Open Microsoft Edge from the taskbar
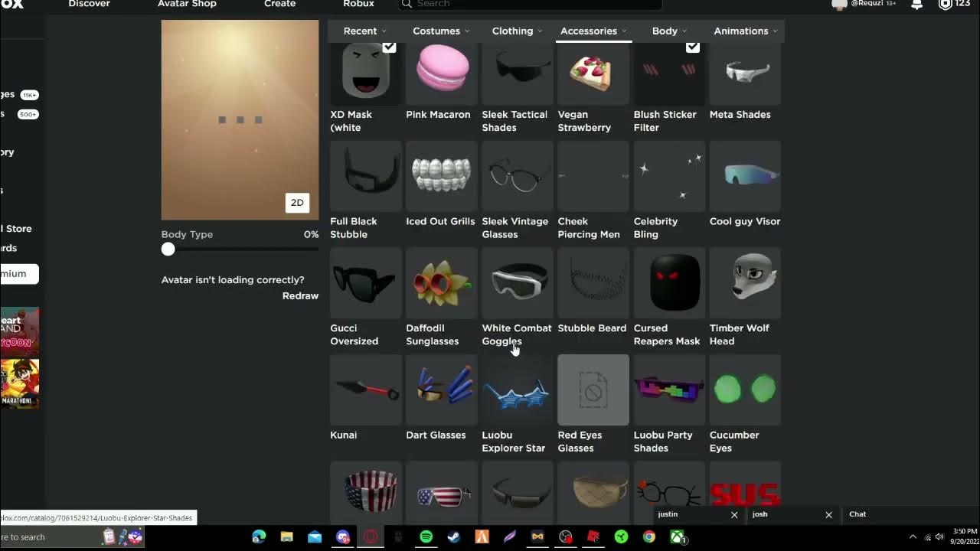The width and height of the screenshot is (980, 551). tap(259, 537)
